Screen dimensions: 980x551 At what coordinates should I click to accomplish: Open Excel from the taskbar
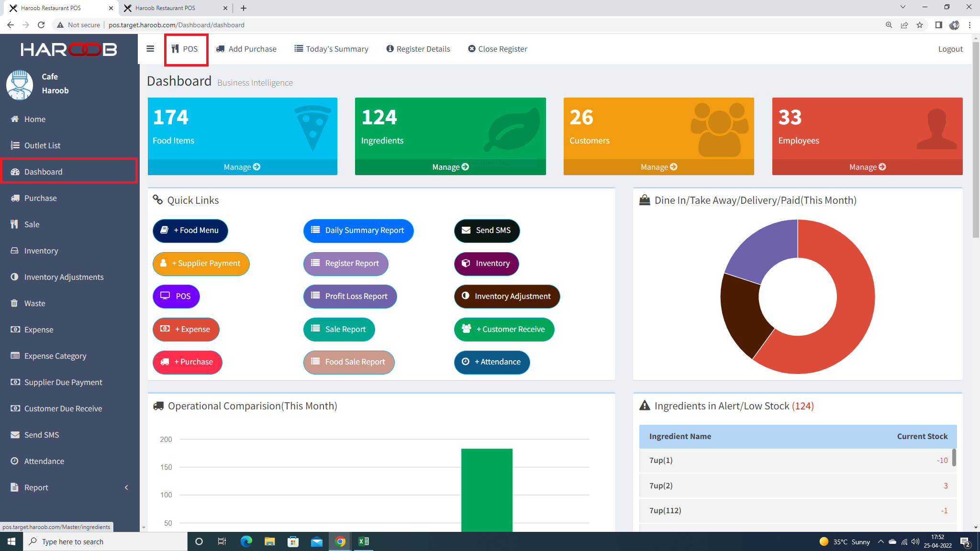pyautogui.click(x=364, y=541)
